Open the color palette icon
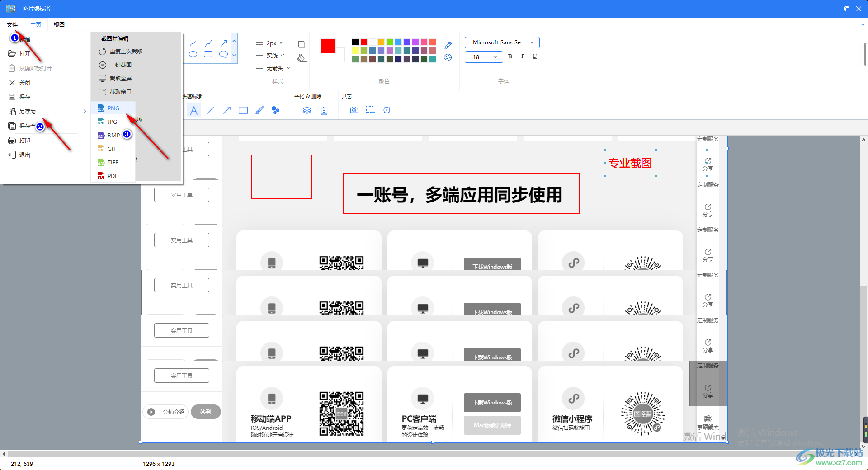This screenshot has width=868, height=470. (448, 57)
